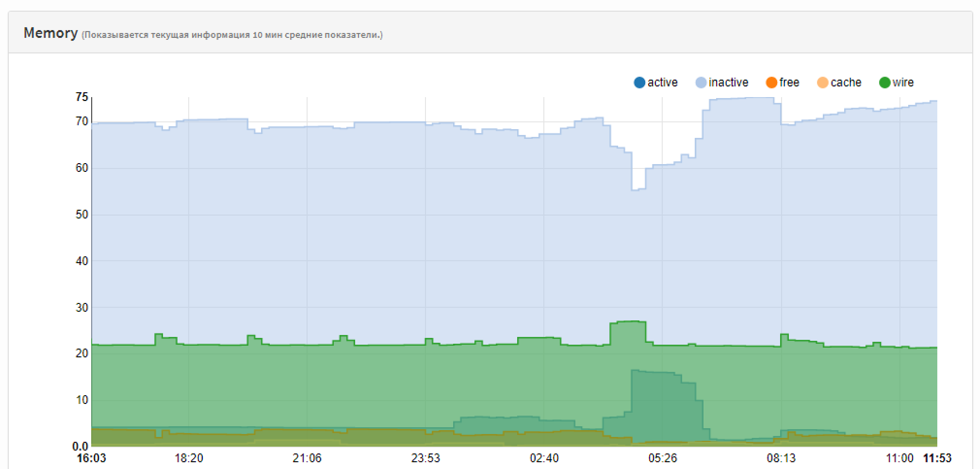980x469 pixels.
Task: Click the 'cache' legend label
Action: pos(846,83)
